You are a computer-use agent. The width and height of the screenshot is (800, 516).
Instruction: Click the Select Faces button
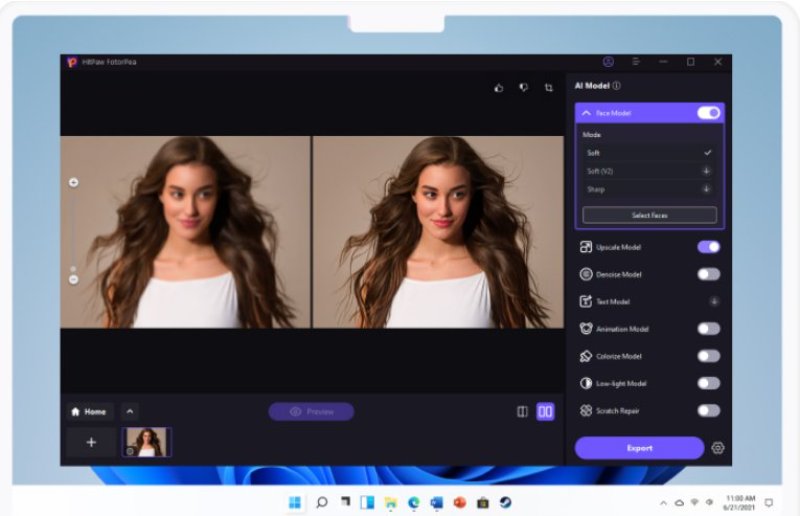tap(649, 215)
